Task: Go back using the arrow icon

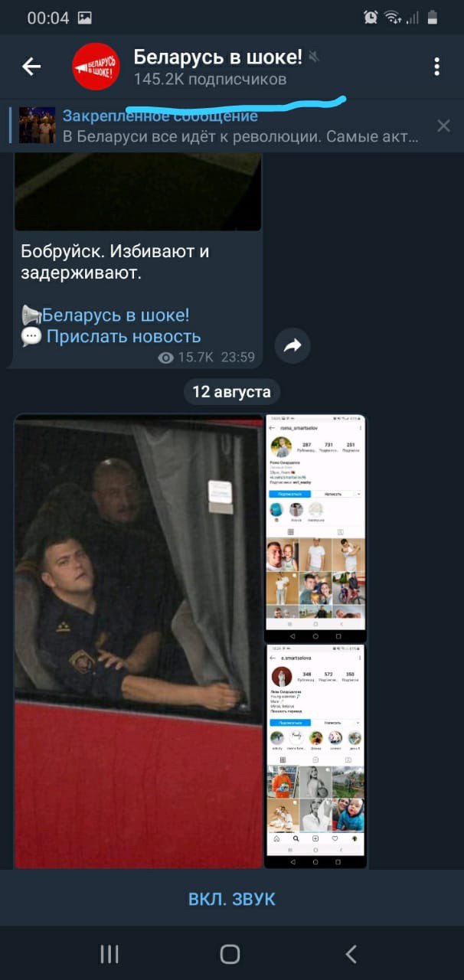Action: (31, 67)
